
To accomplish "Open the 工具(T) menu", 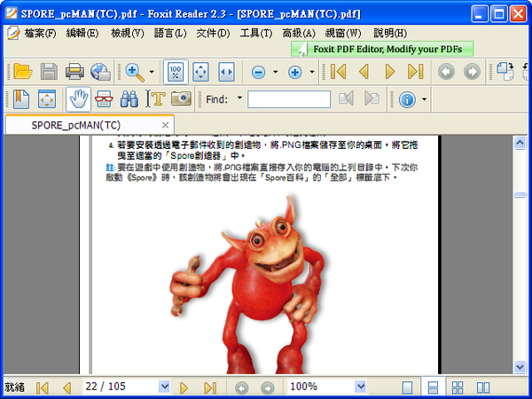I will click(256, 33).
